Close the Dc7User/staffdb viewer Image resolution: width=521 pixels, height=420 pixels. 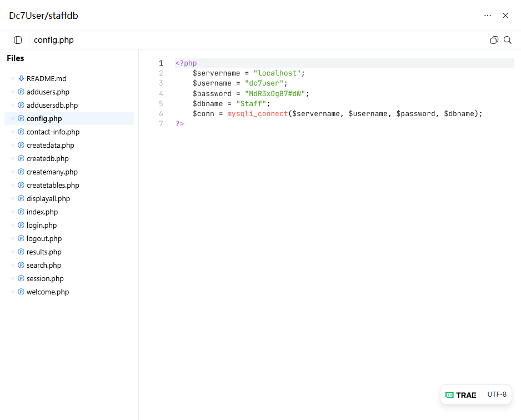505,16
